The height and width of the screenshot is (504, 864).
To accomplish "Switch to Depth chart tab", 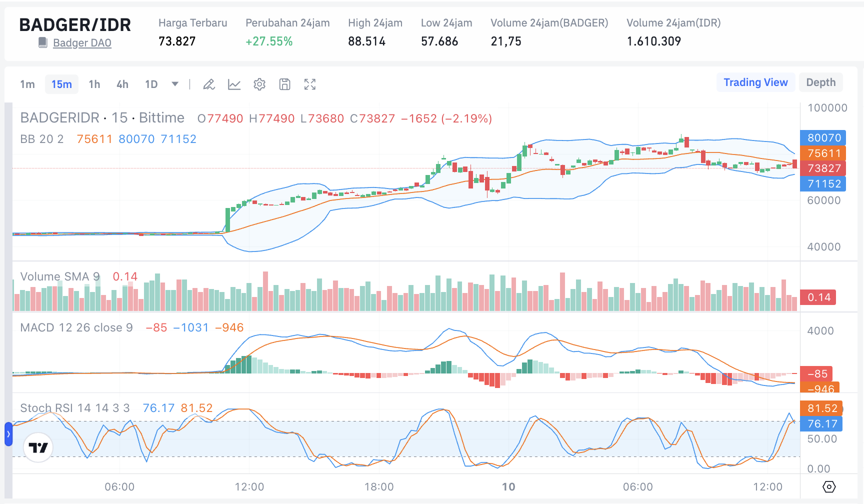I will pos(820,82).
